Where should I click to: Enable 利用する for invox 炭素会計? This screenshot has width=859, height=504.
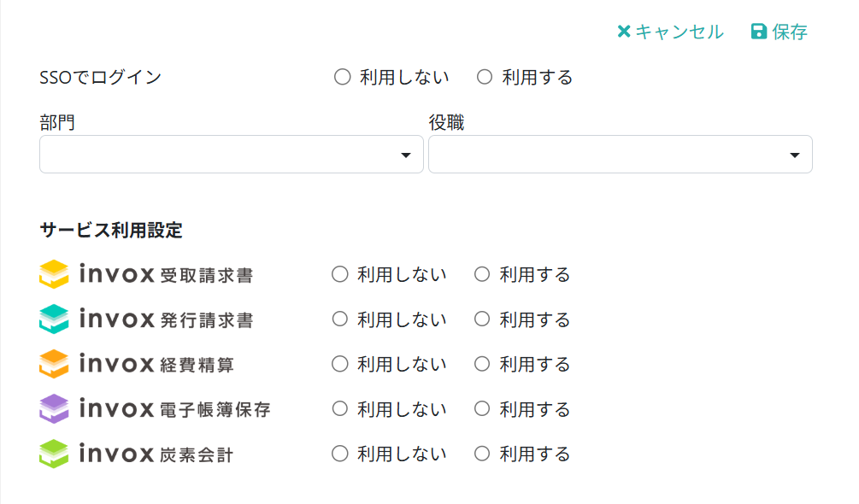pyautogui.click(x=482, y=454)
